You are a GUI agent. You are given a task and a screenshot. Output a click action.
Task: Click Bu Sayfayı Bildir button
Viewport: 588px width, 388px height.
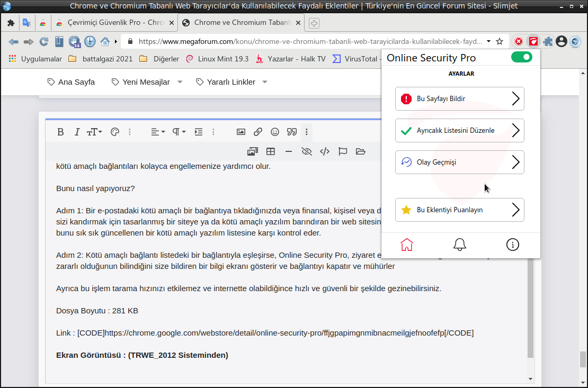coord(459,98)
